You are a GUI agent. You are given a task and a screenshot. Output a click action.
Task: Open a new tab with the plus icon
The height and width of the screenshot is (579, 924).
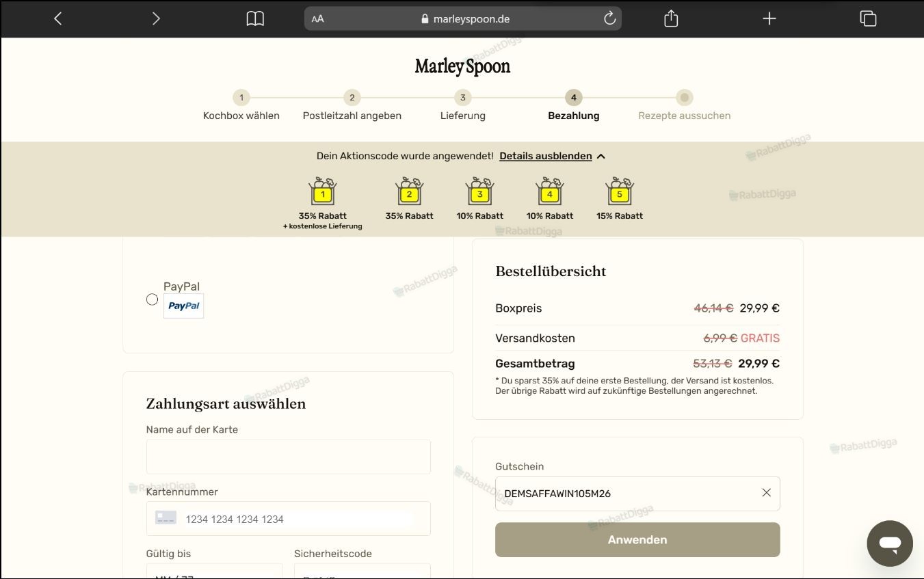[x=769, y=18]
